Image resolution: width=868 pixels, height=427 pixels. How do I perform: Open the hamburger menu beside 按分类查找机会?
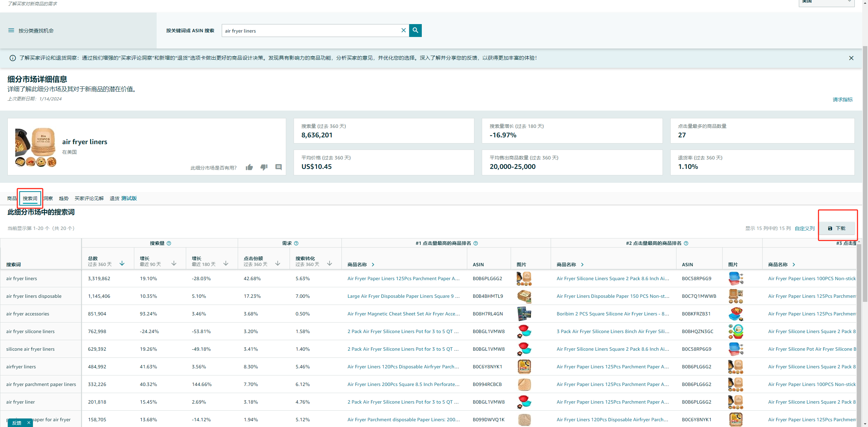(x=11, y=30)
